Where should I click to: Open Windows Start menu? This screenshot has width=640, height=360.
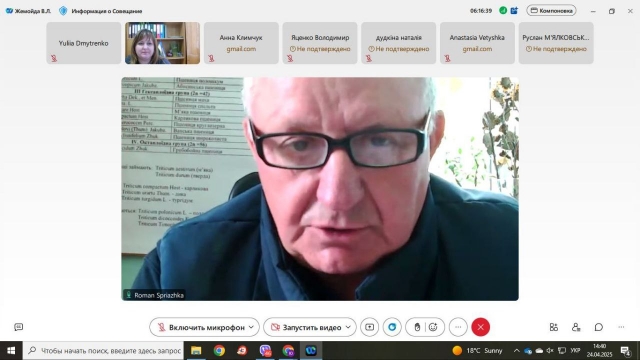[11, 351]
